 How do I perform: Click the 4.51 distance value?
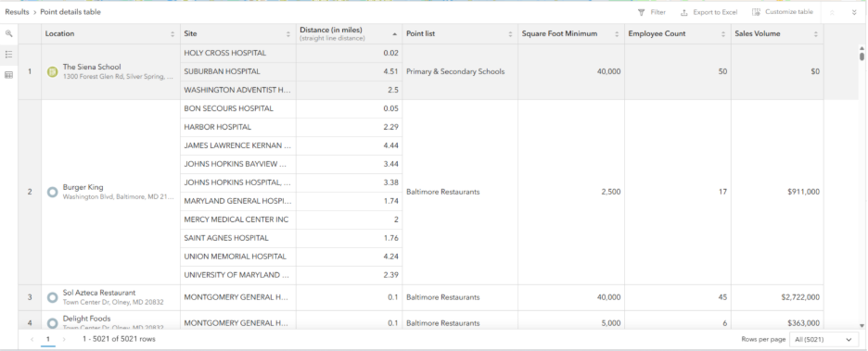coord(390,71)
